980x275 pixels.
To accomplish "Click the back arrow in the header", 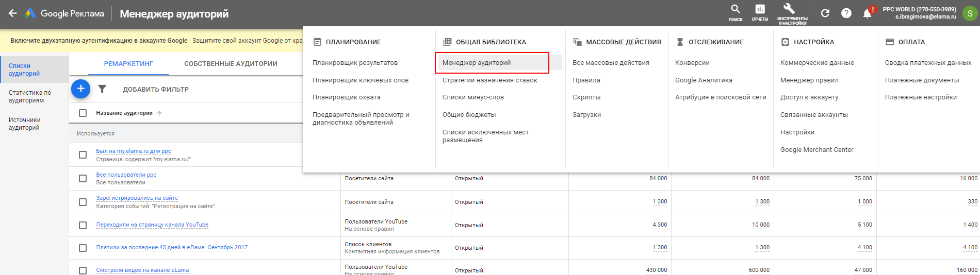I will click(x=13, y=13).
